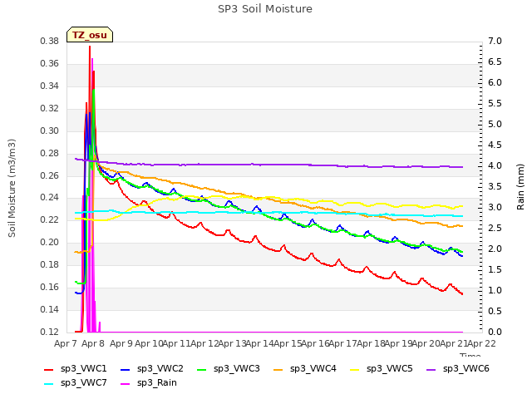The image size is (532, 399).
Task: Click the 0.0 right axis tick label
Action: 495,332
